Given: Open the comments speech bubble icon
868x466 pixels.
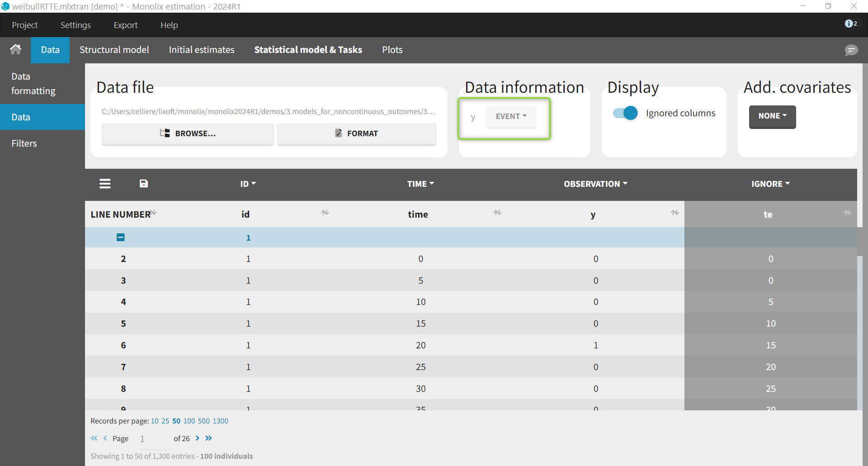Looking at the screenshot, I should point(851,50).
